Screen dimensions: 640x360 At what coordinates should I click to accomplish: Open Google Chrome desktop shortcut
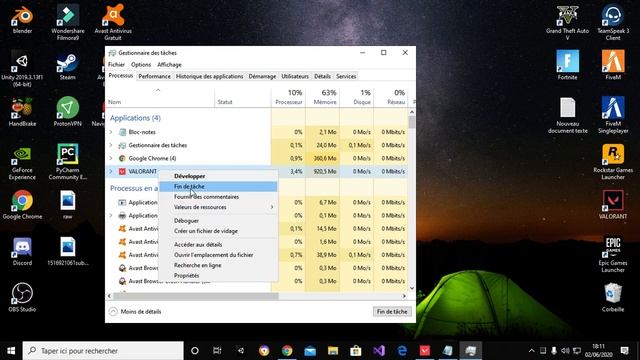(22, 205)
